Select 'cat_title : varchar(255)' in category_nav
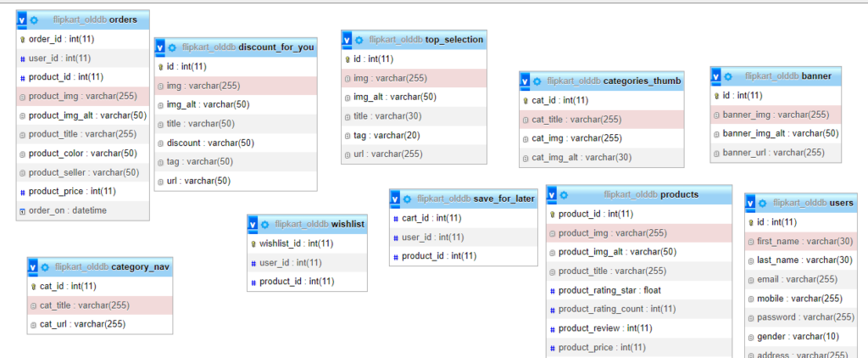This screenshot has width=868, height=358. click(100, 305)
